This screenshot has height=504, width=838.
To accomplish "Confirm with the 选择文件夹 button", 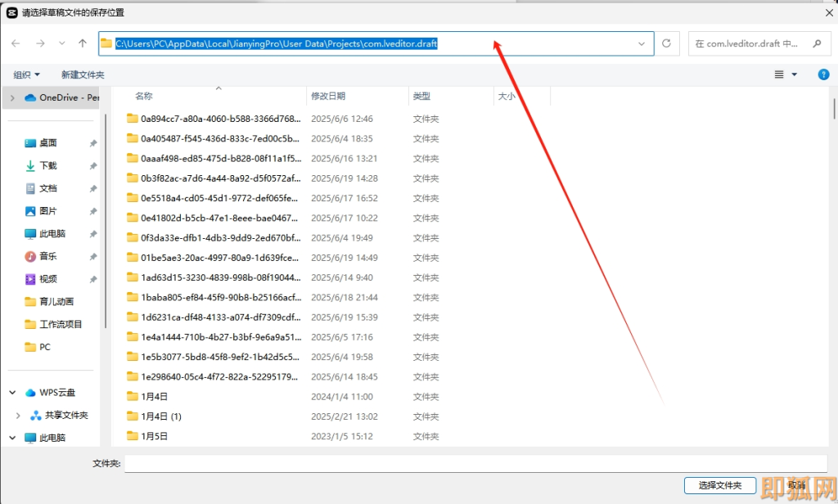I will (x=720, y=485).
